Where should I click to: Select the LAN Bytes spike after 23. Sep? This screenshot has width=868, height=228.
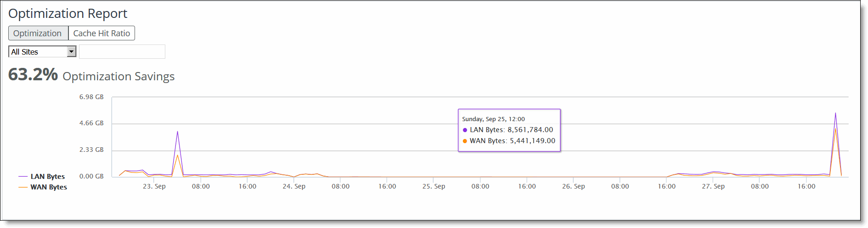[x=177, y=132]
